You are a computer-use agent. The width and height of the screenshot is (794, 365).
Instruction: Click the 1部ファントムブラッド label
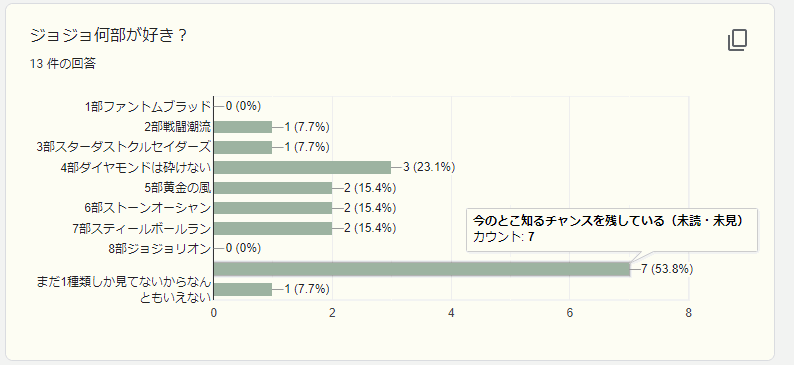pos(147,106)
